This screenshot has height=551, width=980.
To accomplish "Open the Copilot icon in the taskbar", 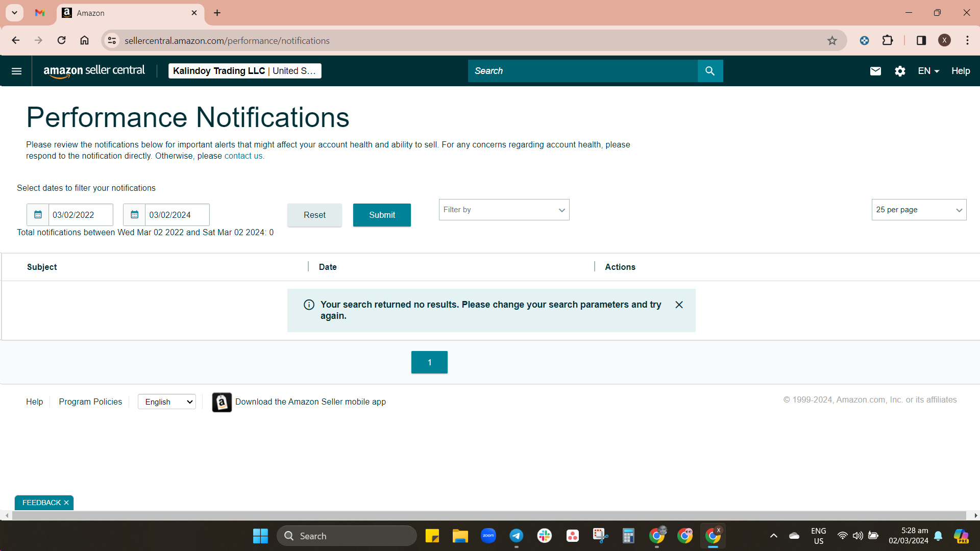I will coord(962,536).
